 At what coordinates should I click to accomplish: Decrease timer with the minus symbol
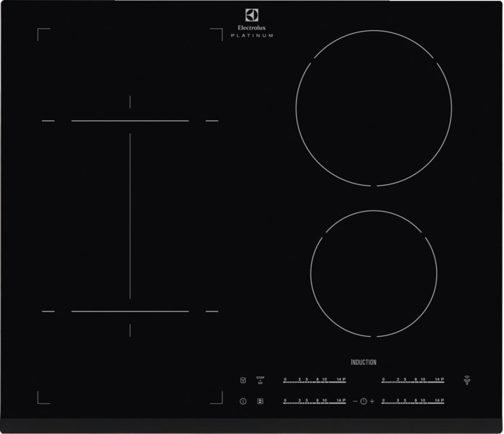355,401
